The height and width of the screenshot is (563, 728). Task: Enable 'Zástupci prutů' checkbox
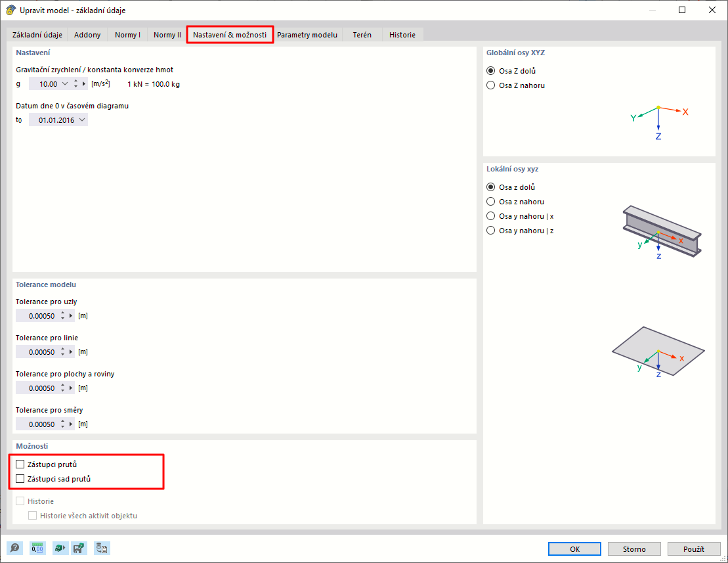[x=20, y=464]
